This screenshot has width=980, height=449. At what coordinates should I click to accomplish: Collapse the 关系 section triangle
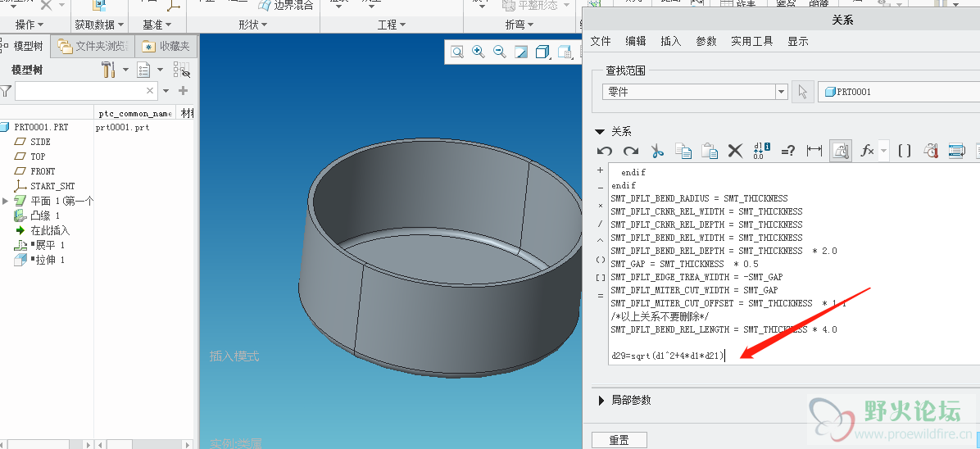click(x=600, y=132)
